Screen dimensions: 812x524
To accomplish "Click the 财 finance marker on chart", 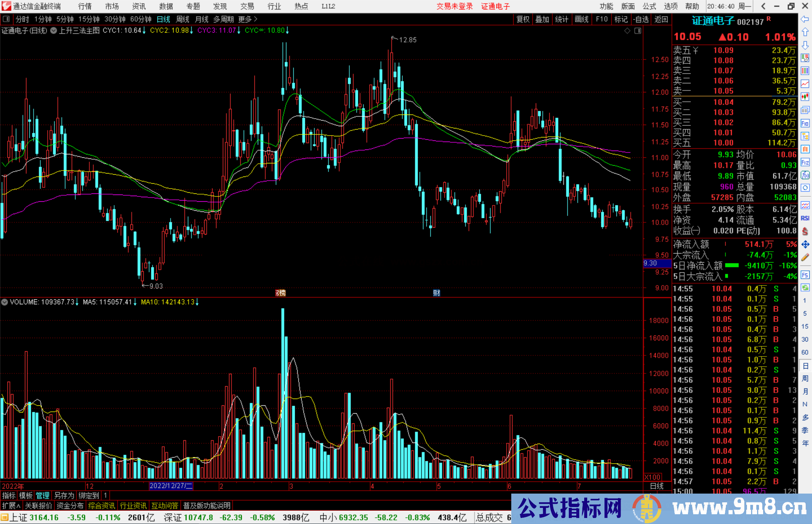I will pos(436,293).
